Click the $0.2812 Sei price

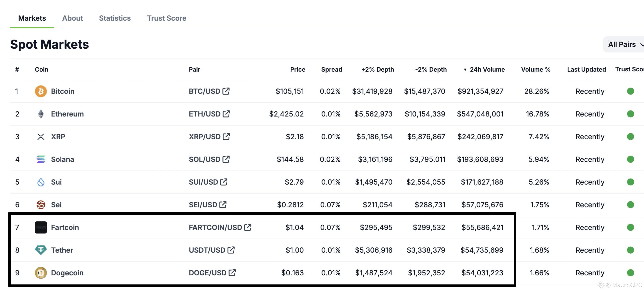290,205
